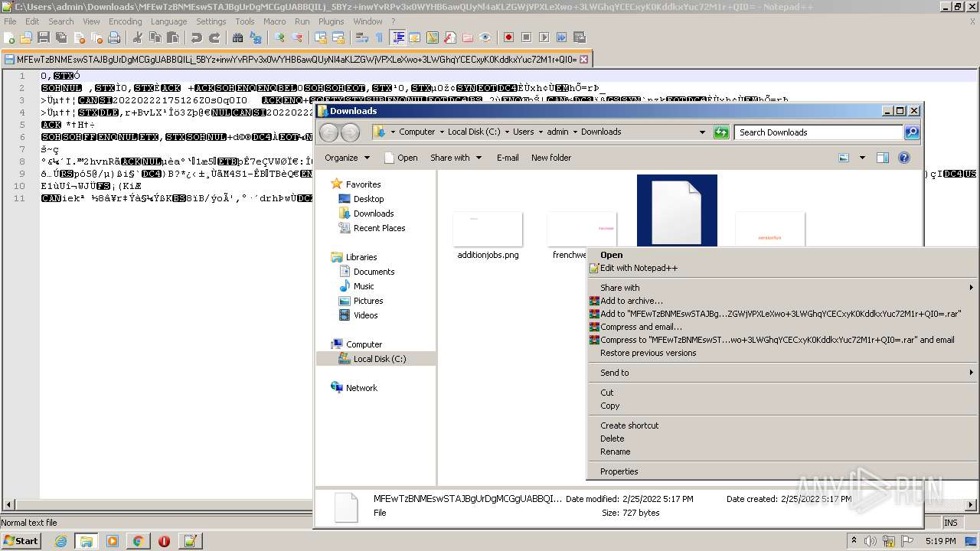Click the Undo arrow toolbar icon

197,37
